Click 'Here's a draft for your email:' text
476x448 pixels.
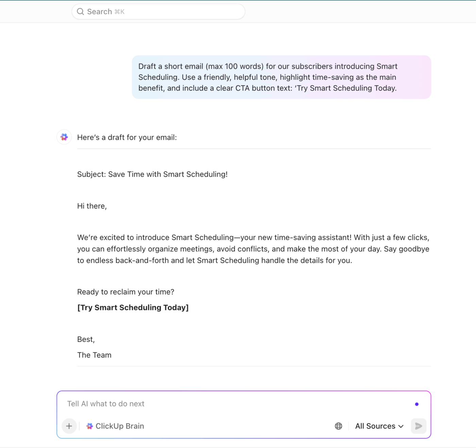tap(127, 137)
